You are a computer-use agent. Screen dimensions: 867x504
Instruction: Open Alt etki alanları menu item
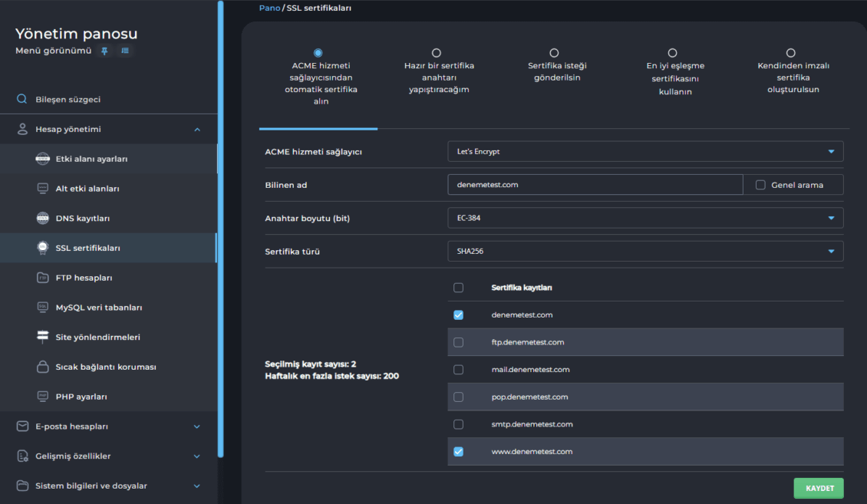[x=87, y=189]
